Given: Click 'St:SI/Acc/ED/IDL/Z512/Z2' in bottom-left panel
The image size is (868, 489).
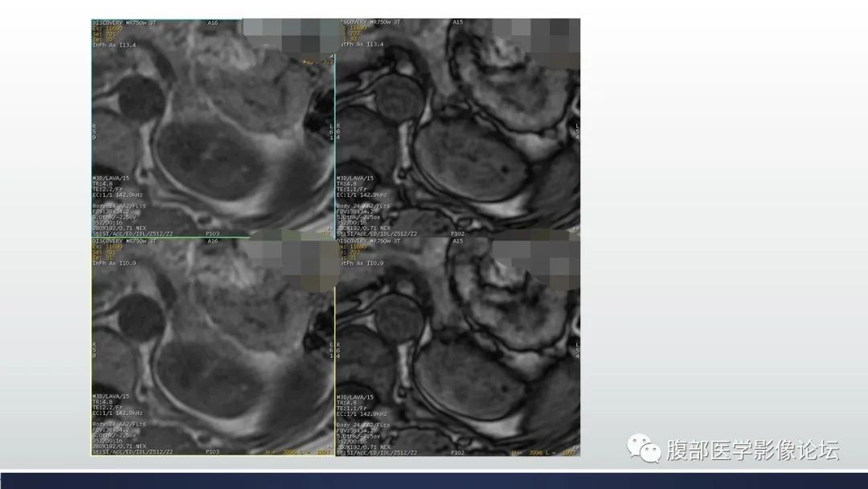Looking at the screenshot, I should (x=133, y=452).
